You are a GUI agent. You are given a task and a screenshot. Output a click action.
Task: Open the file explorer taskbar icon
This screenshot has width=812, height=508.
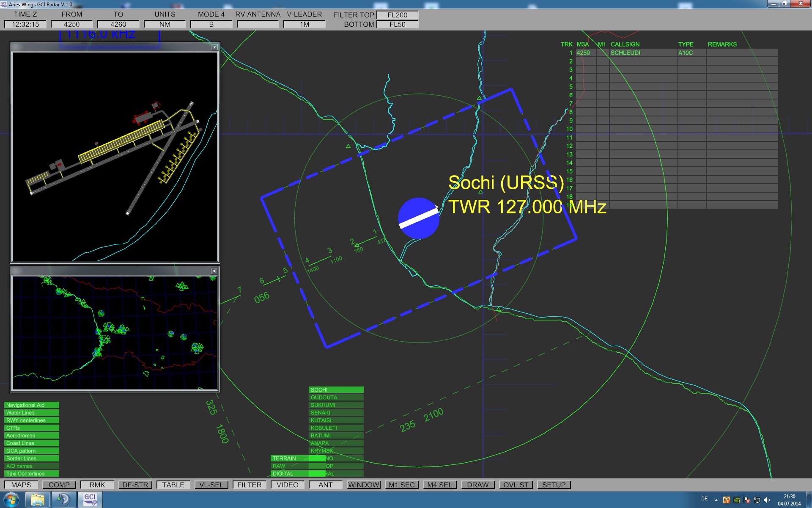click(38, 500)
